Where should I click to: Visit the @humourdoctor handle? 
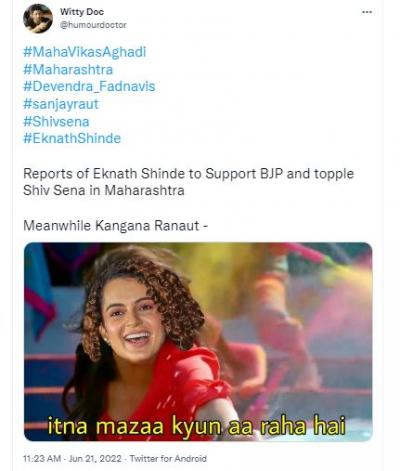click(x=93, y=25)
